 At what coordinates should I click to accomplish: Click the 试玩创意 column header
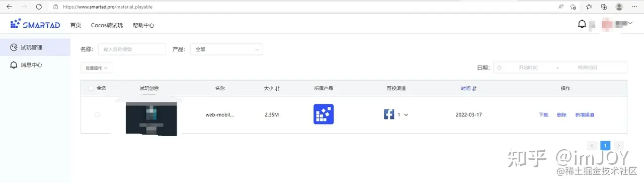pos(149,88)
